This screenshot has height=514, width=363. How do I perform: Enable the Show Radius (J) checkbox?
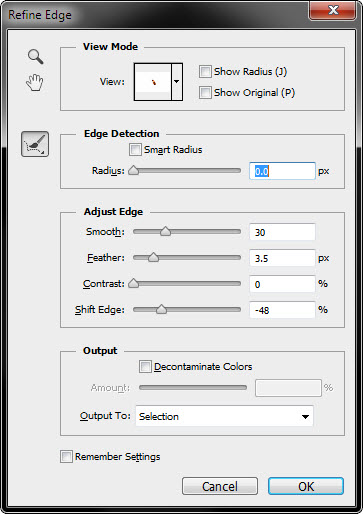coord(205,72)
